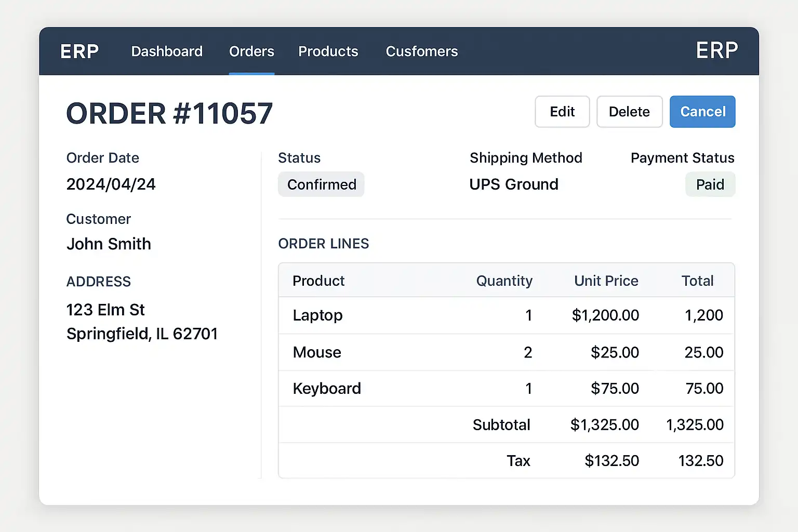Click the blue Cancel button

pos(702,112)
